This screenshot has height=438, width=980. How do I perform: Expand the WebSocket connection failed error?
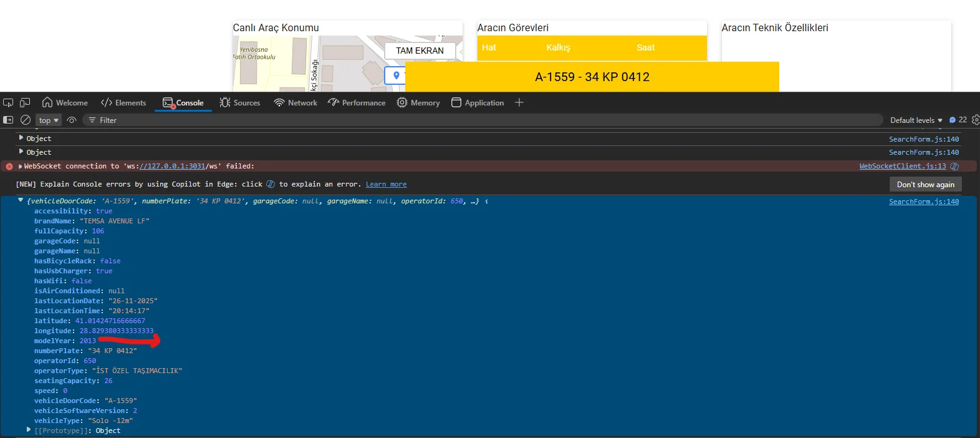(21, 167)
